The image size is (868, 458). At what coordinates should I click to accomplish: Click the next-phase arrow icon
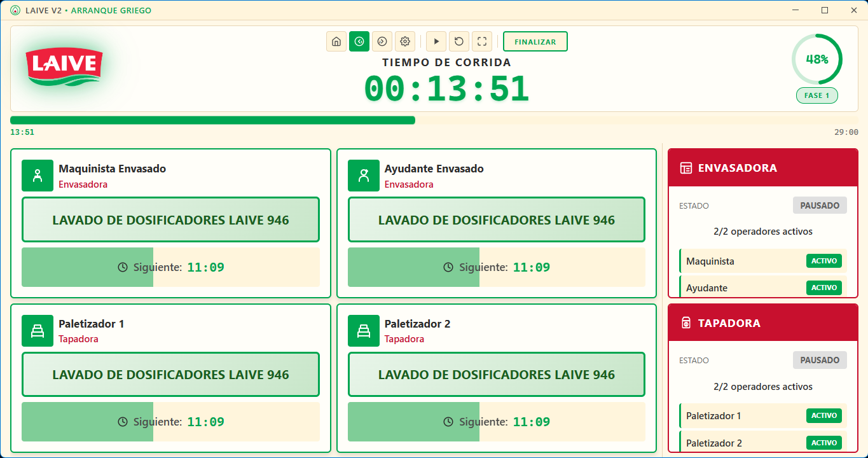(x=382, y=41)
